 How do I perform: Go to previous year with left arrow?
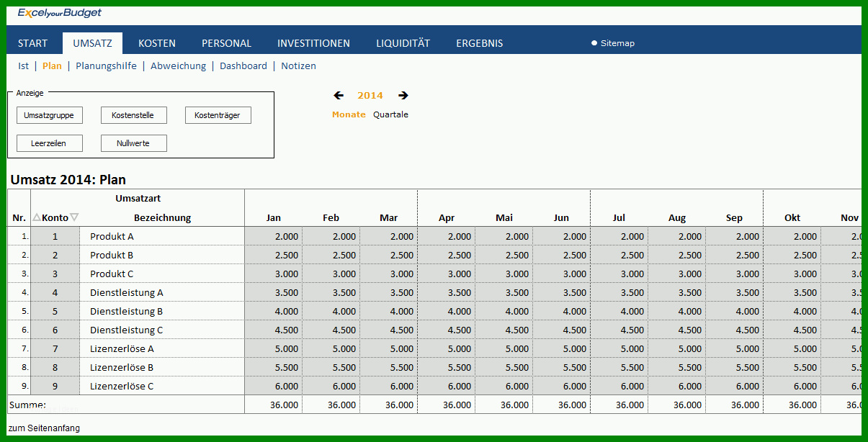click(339, 95)
